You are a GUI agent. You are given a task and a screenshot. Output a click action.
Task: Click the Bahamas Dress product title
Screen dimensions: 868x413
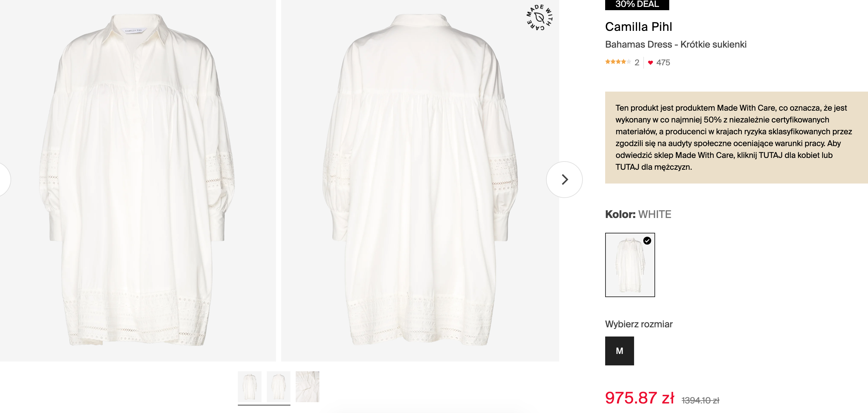(x=675, y=44)
